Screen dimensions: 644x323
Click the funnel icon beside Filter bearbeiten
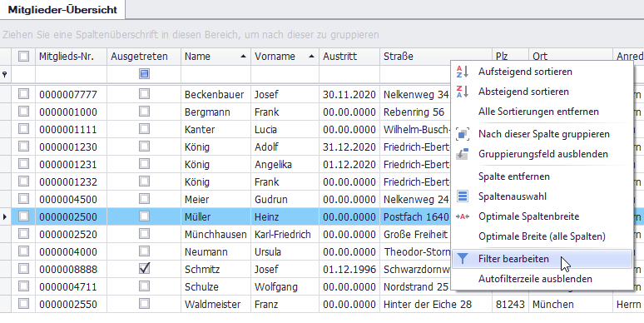click(x=463, y=259)
